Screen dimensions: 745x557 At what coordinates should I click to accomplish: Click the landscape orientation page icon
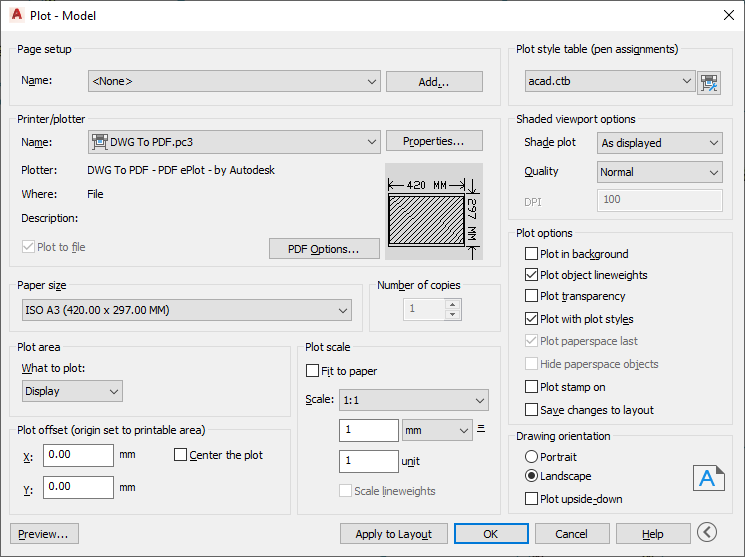click(x=708, y=478)
